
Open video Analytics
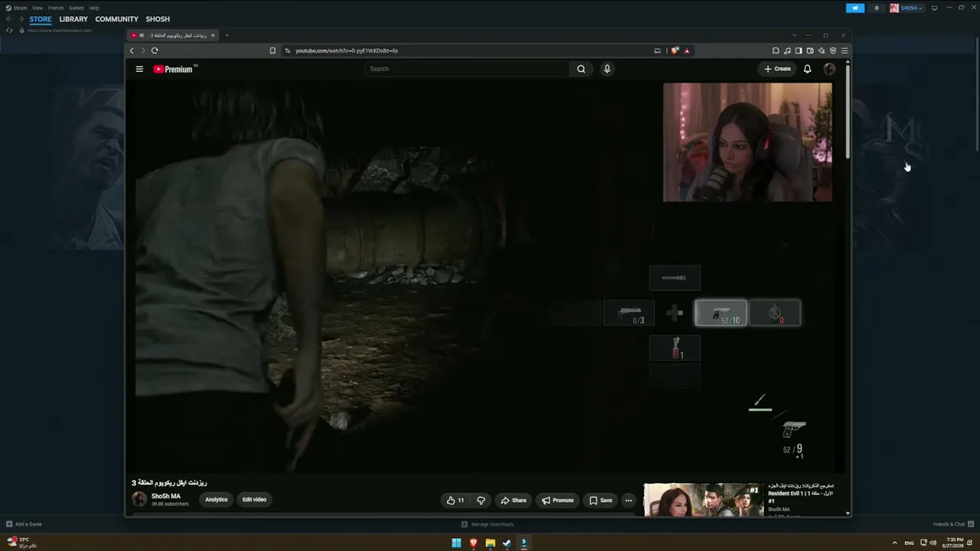pos(216,500)
